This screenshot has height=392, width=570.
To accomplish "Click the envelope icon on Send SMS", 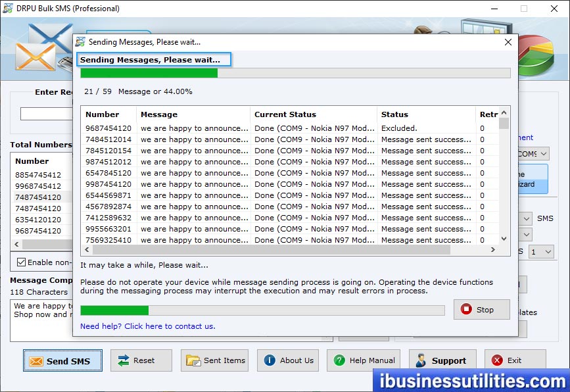I will (36, 361).
